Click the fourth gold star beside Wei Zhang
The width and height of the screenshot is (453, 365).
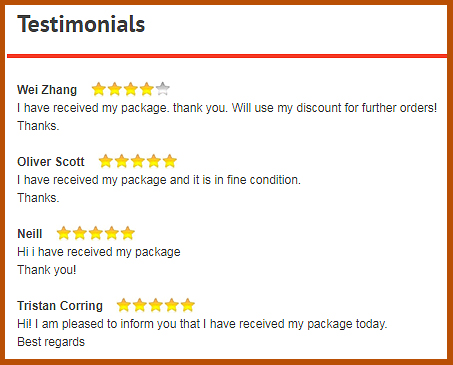(147, 89)
